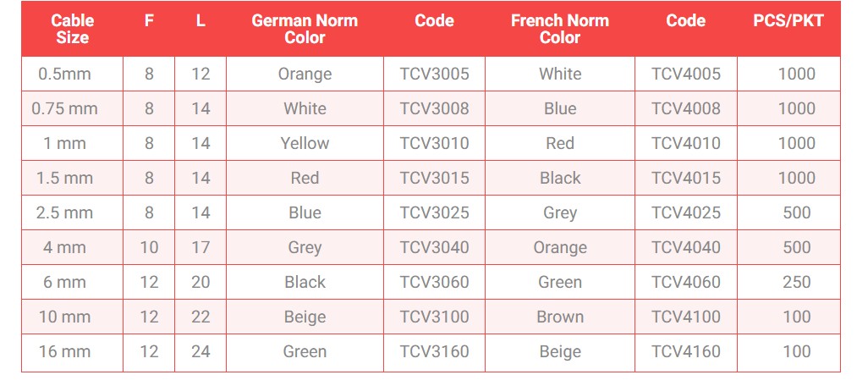Click the 250 PCS/PKT quantity cell
This screenshot has width=868, height=386.
(788, 282)
